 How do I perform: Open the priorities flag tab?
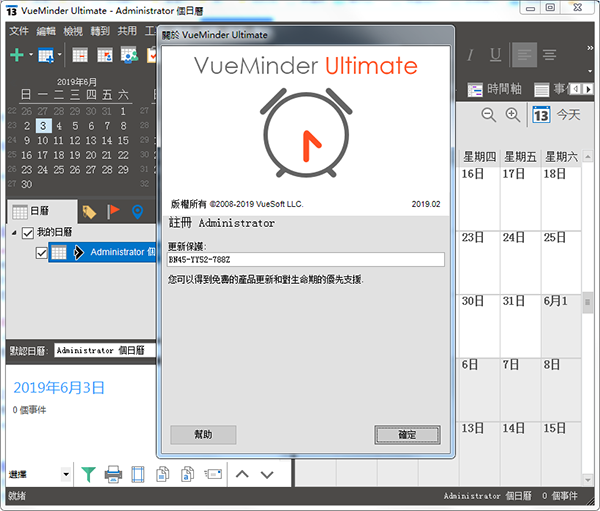click(x=113, y=211)
